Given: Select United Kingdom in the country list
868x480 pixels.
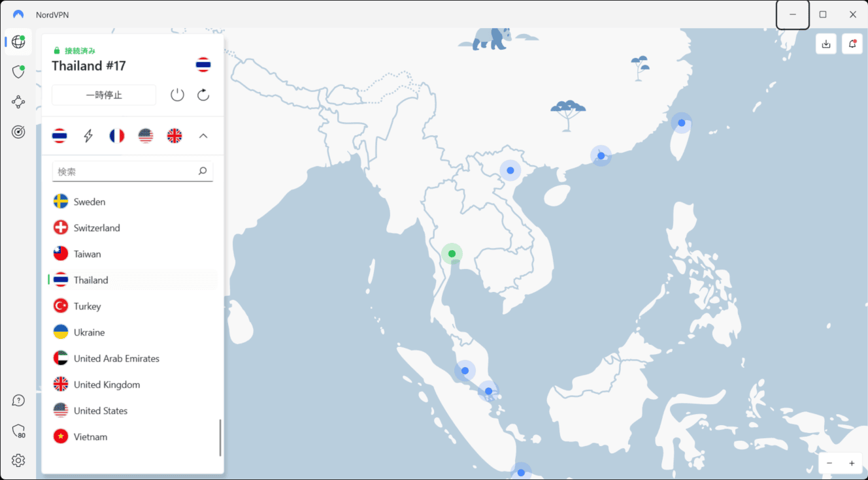Looking at the screenshot, I should tap(133, 385).
